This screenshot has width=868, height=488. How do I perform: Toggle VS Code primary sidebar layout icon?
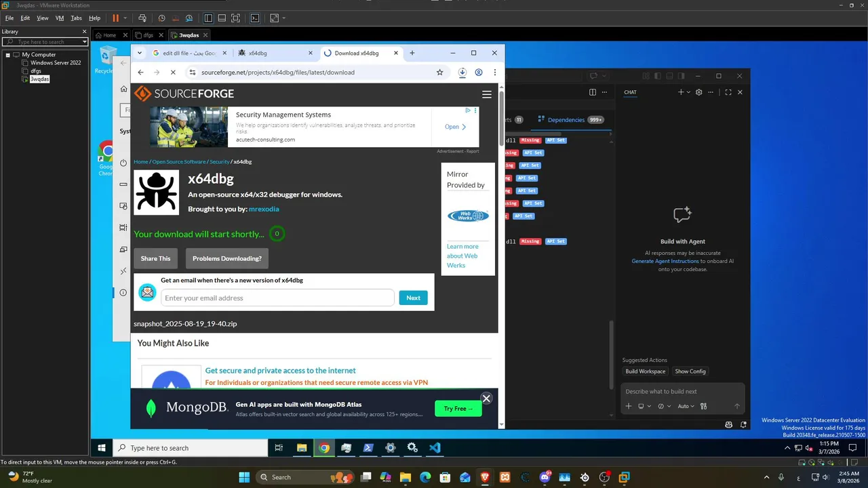657,76
